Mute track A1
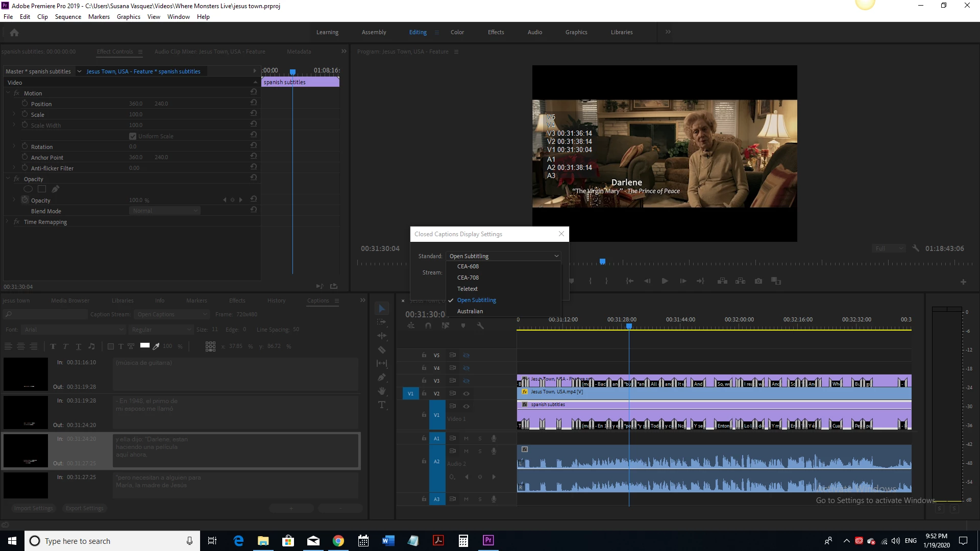The width and height of the screenshot is (980, 551). coord(466,438)
